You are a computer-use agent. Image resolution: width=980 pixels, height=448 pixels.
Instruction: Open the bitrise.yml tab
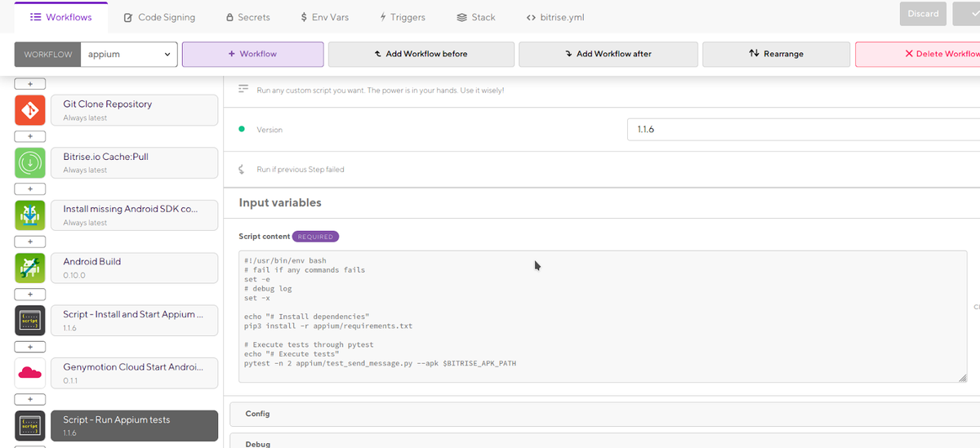pyautogui.click(x=555, y=17)
